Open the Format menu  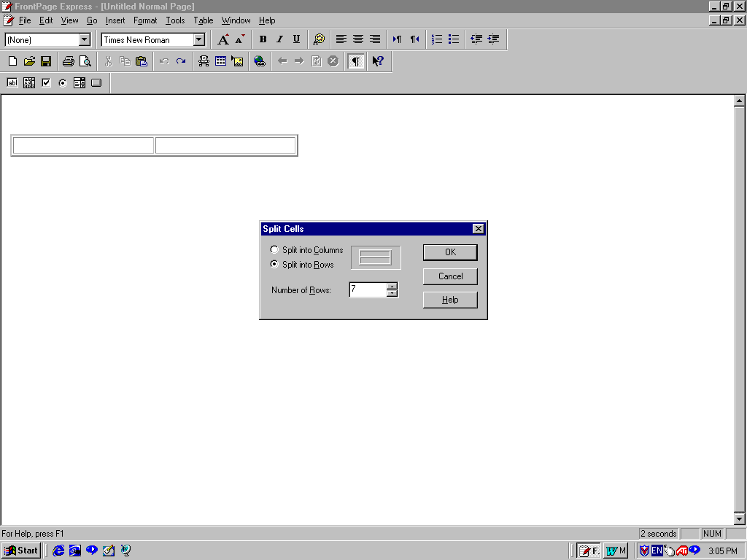[x=145, y=20]
